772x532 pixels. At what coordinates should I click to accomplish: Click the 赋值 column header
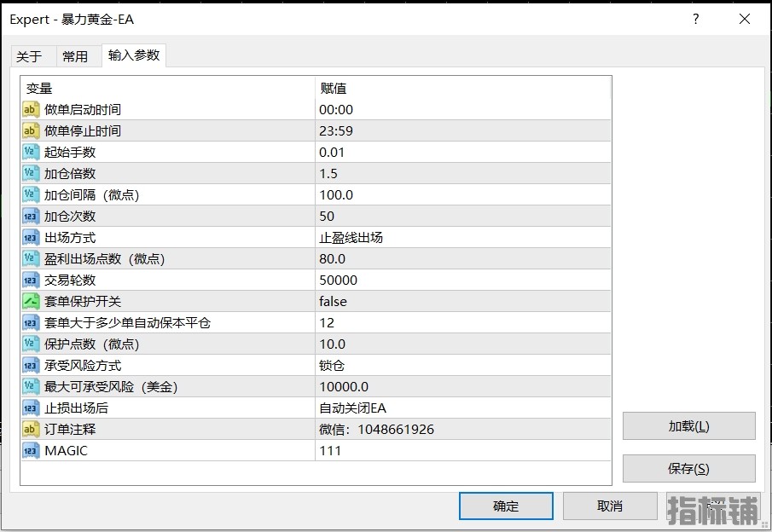coord(463,89)
